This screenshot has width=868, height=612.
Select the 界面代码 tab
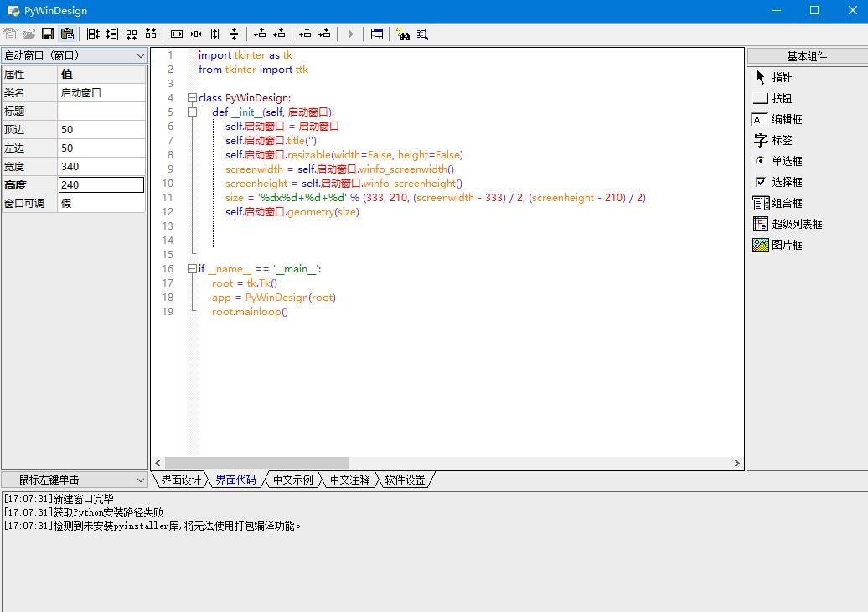[x=235, y=480]
